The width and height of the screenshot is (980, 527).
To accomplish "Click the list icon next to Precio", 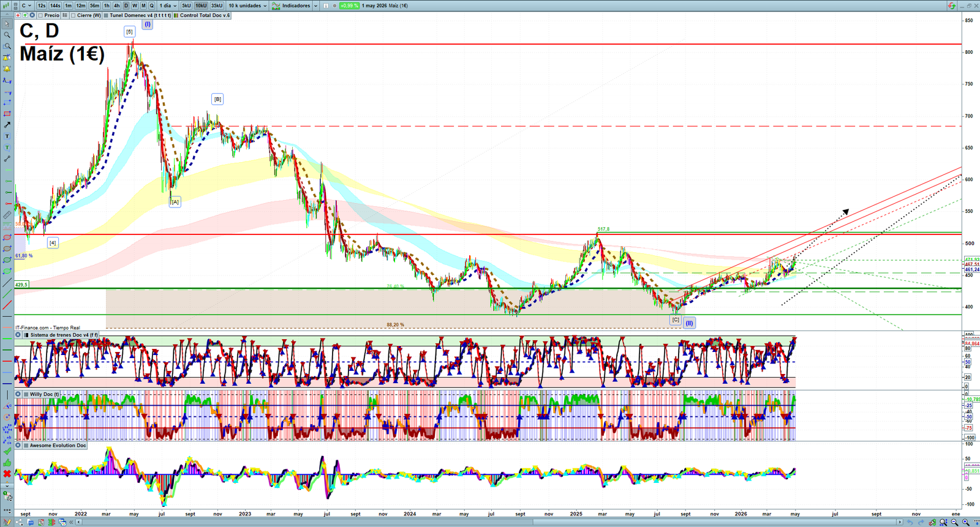I will [x=65, y=15].
